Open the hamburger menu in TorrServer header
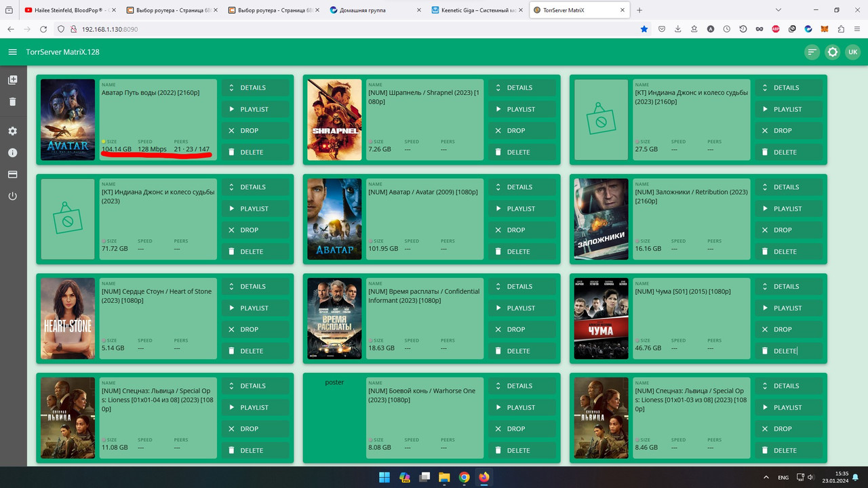 pos(12,52)
